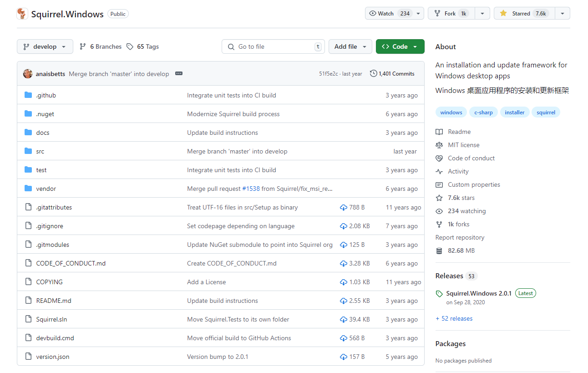Open the star lists dropdown arrow
Viewport: 588px width, 373px height.
563,14
